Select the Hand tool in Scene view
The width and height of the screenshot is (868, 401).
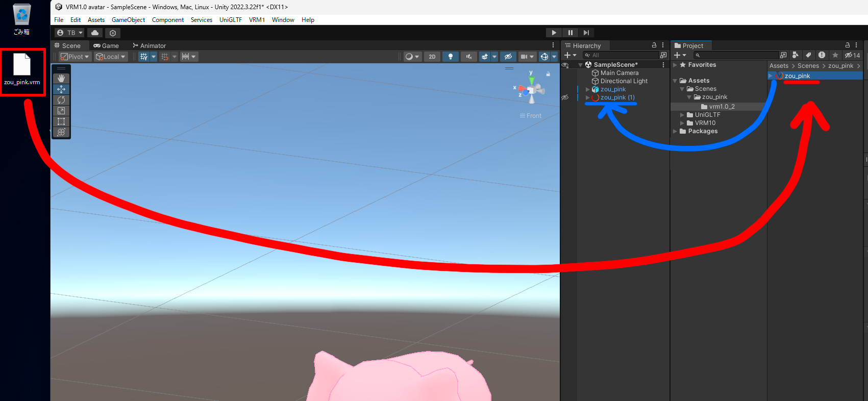(61, 78)
